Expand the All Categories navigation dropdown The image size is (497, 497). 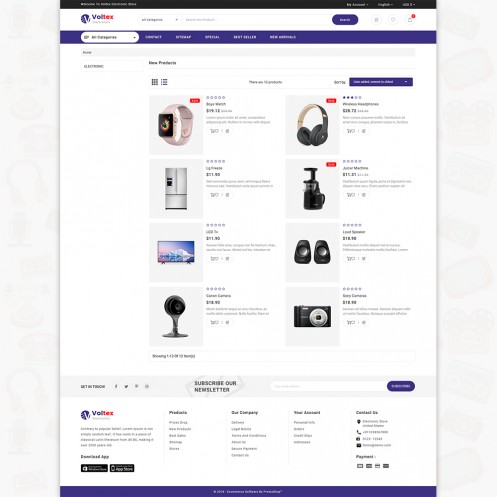coord(110,37)
